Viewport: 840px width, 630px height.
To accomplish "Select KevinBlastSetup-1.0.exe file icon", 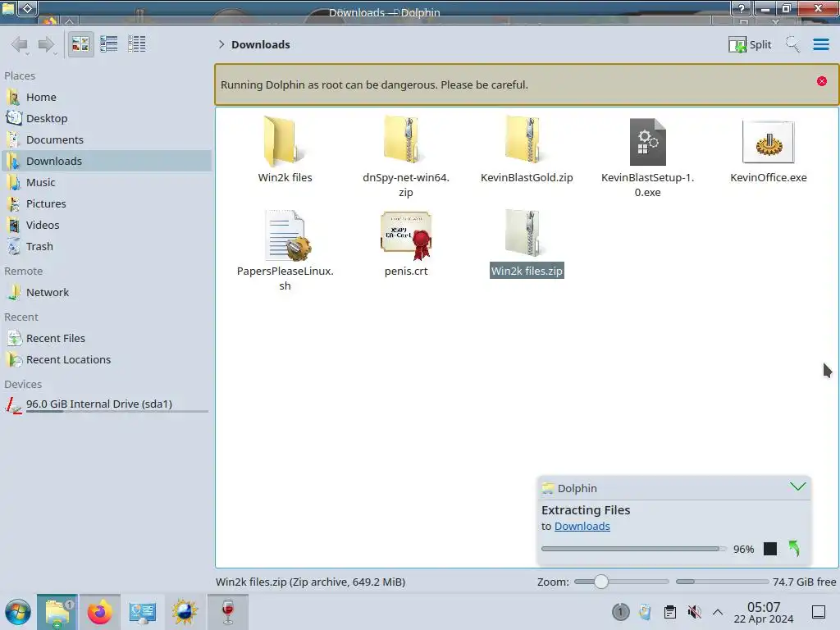I will (648, 141).
